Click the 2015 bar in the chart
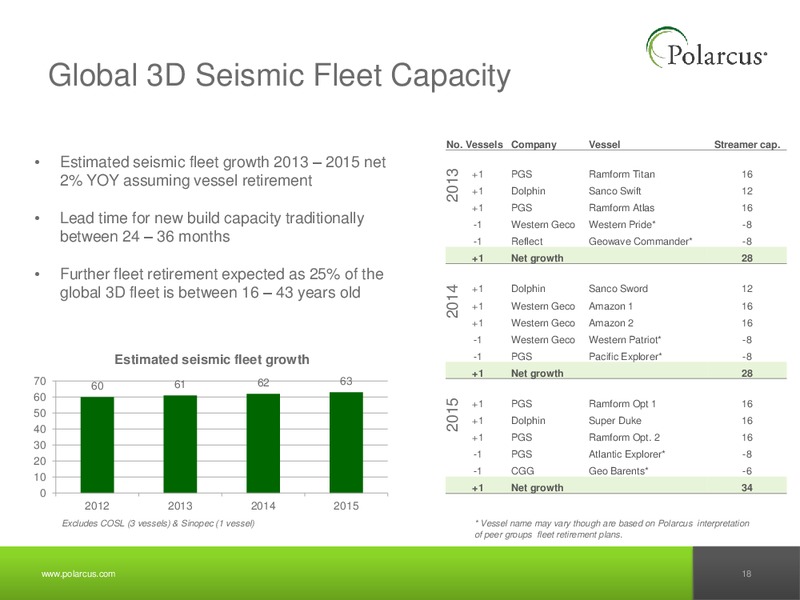800x600 pixels. [x=346, y=442]
